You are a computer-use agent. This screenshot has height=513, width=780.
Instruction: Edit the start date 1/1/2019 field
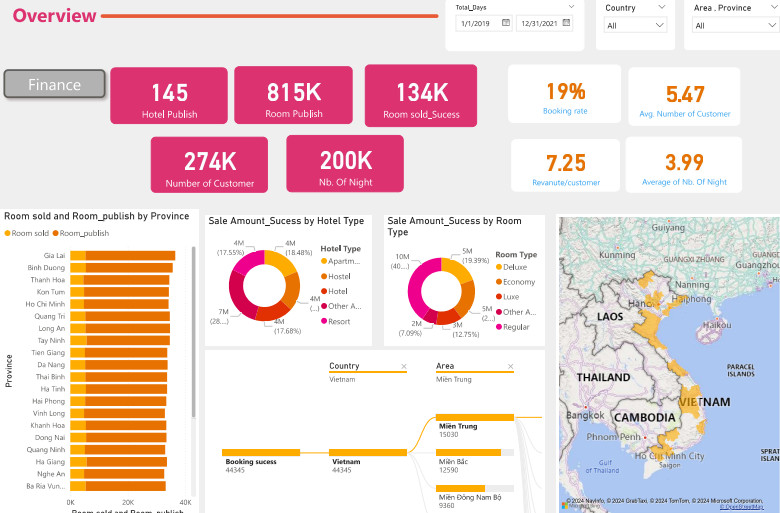coord(476,23)
